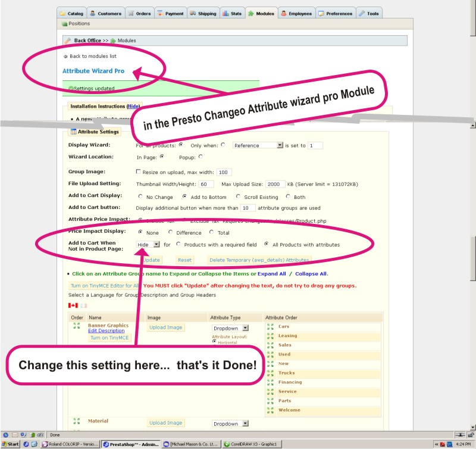Open the Hide dropdown for Add to Cart
Image resolution: width=476 pixels, height=449 pixels.
(148, 245)
